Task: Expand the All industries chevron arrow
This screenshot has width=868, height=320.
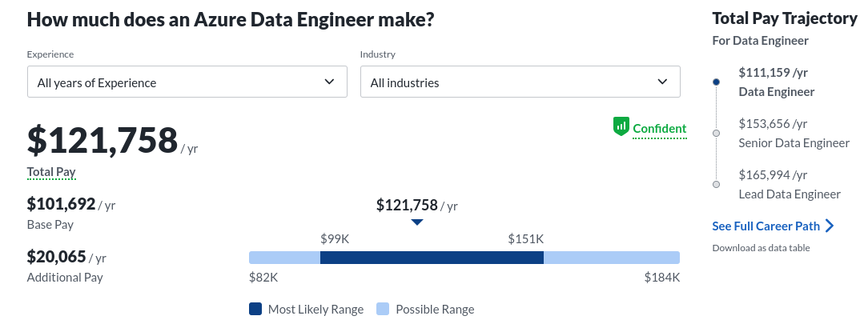Action: (x=662, y=82)
